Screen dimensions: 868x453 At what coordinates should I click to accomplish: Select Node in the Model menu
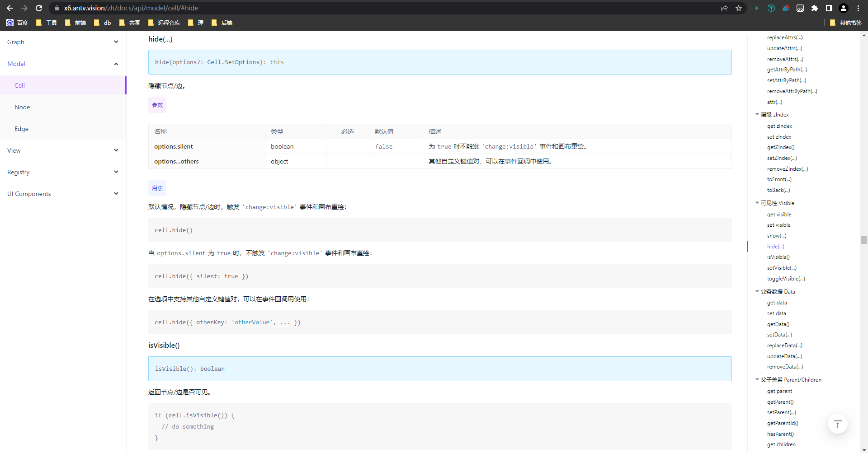pyautogui.click(x=63, y=107)
